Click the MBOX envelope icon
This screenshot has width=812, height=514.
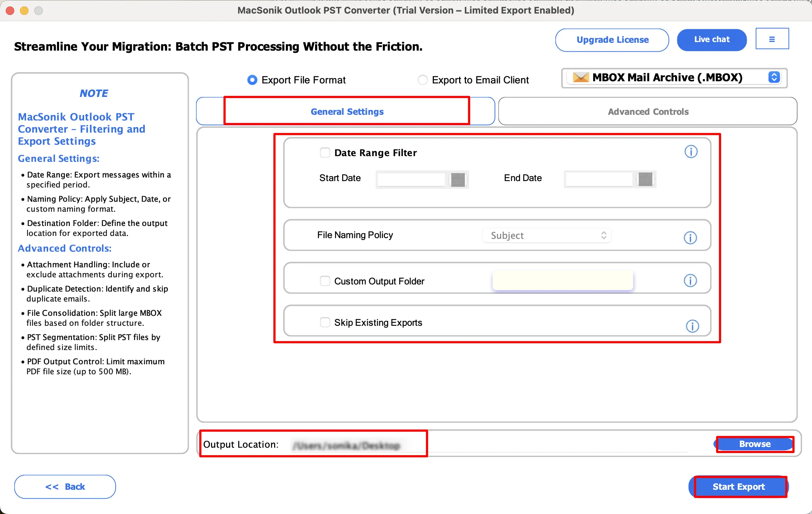point(581,77)
